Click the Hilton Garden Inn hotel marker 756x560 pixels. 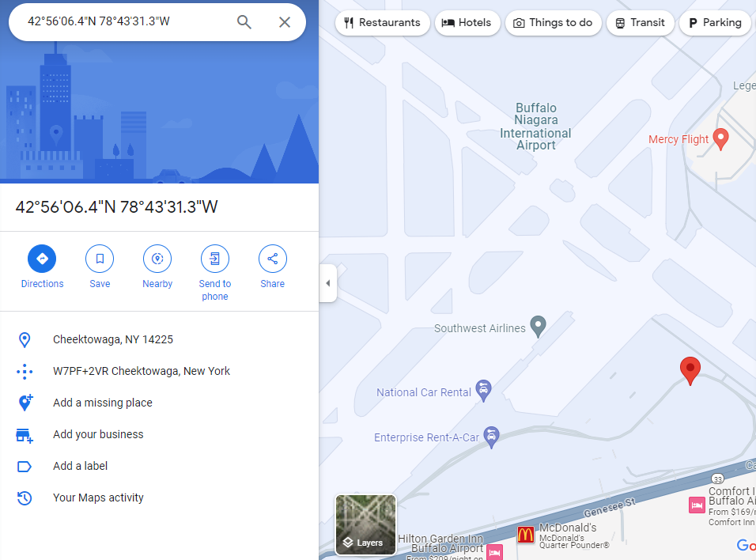click(495, 552)
